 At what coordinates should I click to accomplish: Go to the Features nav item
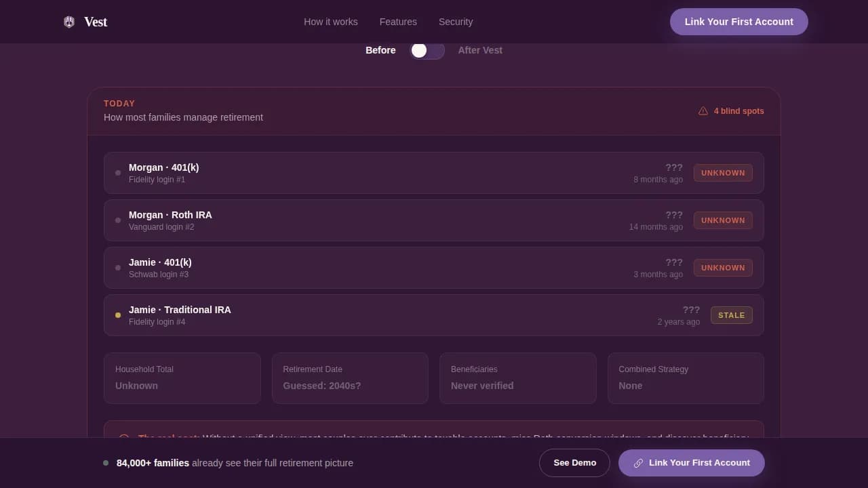point(398,22)
